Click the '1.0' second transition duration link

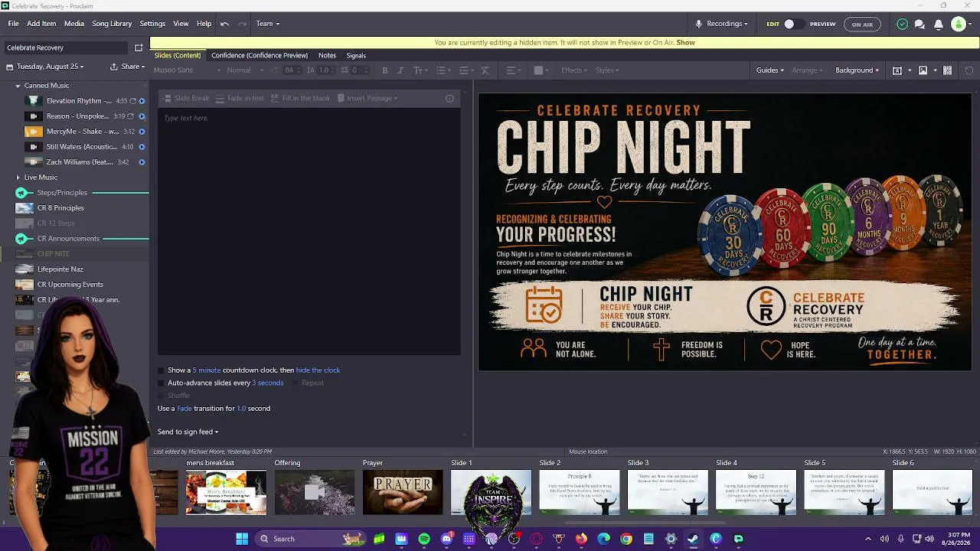coord(241,409)
